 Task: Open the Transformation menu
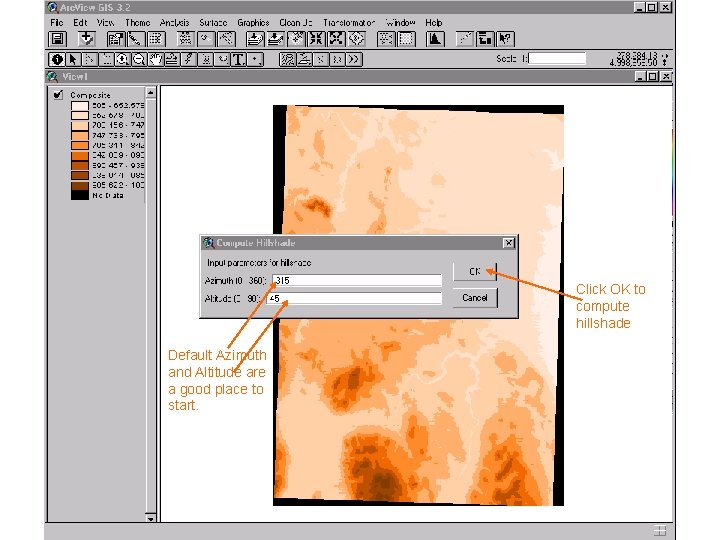[349, 22]
